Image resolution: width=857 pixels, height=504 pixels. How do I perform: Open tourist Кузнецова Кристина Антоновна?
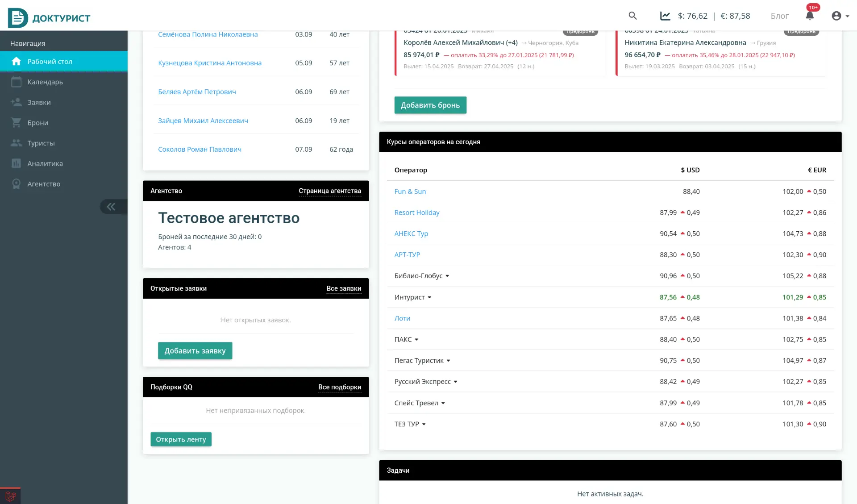tap(210, 63)
